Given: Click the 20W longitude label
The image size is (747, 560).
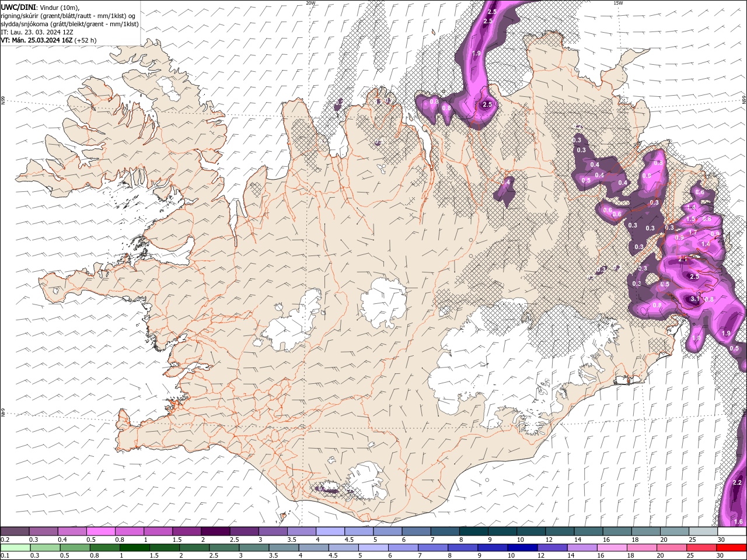Looking at the screenshot, I should pyautogui.click(x=310, y=2).
